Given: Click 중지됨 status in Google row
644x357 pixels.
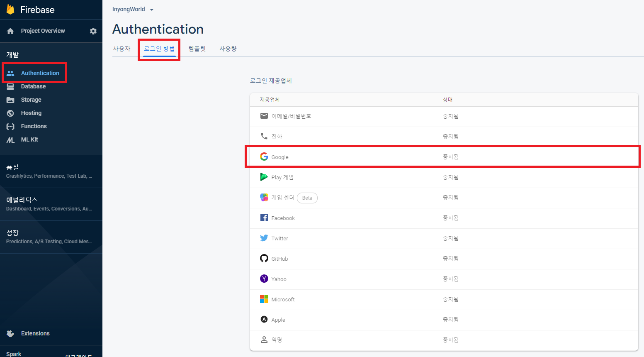Looking at the screenshot, I should pos(450,157).
